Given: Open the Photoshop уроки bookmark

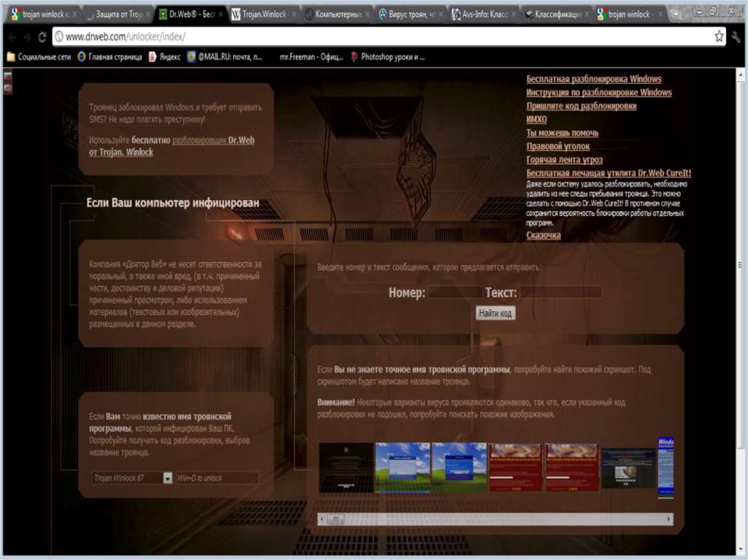Looking at the screenshot, I should click(387, 57).
